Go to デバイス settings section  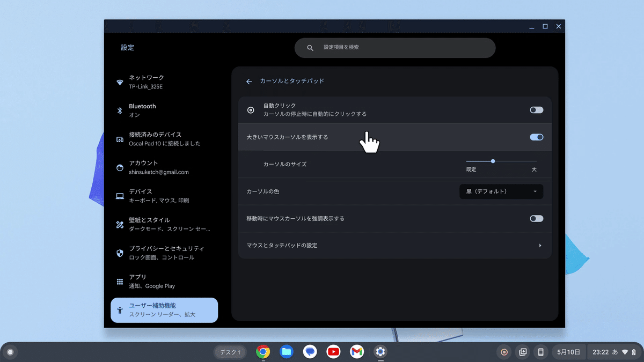pos(164,196)
